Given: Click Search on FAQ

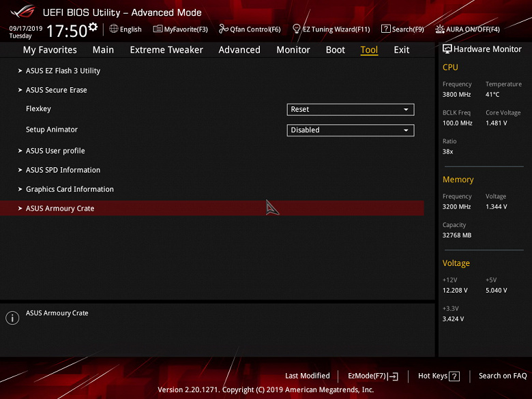Looking at the screenshot, I should pyautogui.click(x=503, y=376).
